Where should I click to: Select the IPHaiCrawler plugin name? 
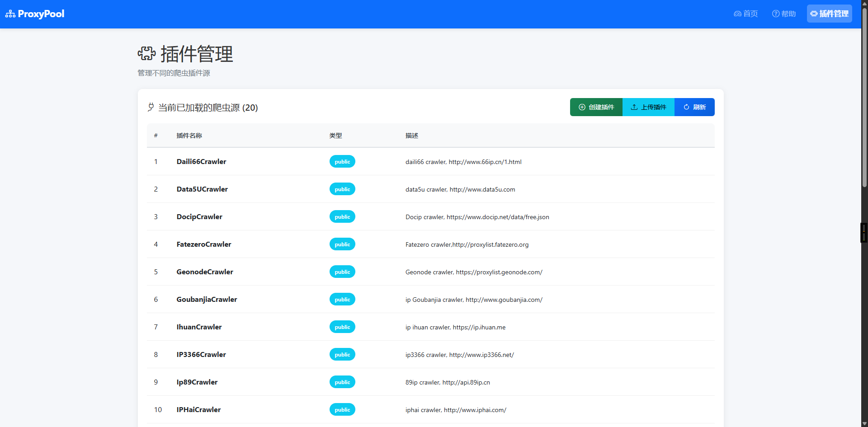[x=198, y=410]
